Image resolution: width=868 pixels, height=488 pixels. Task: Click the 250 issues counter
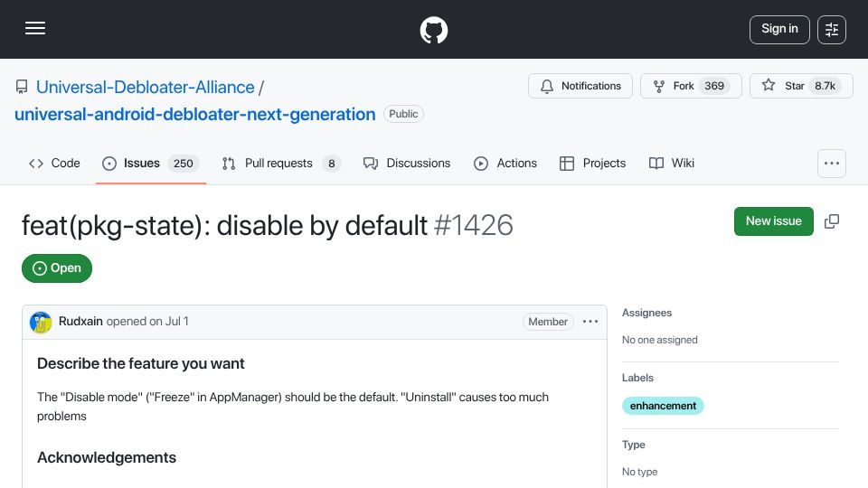pos(184,164)
